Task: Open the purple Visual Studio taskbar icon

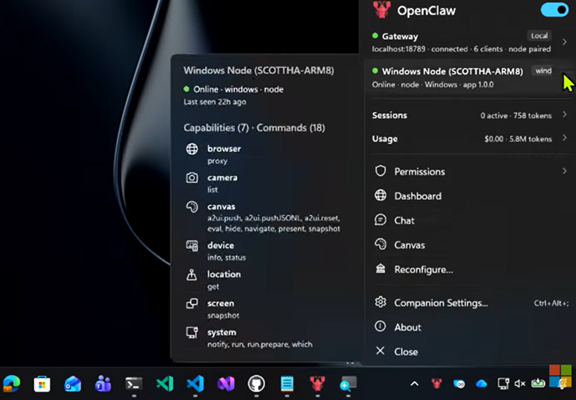Action: [x=226, y=384]
